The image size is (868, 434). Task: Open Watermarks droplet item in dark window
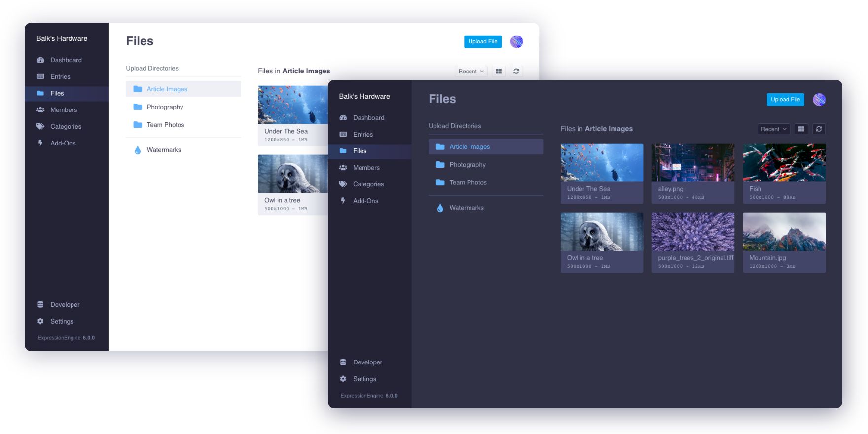pos(466,208)
